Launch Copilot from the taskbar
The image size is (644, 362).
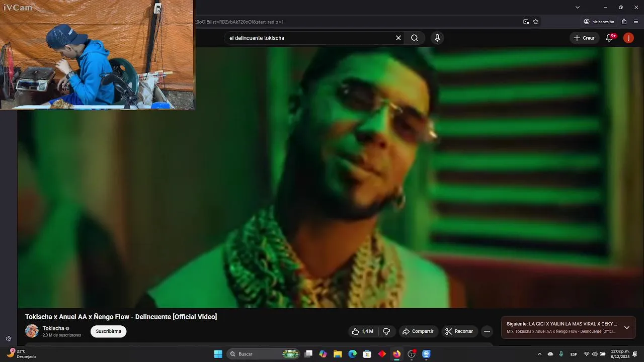tap(323, 354)
